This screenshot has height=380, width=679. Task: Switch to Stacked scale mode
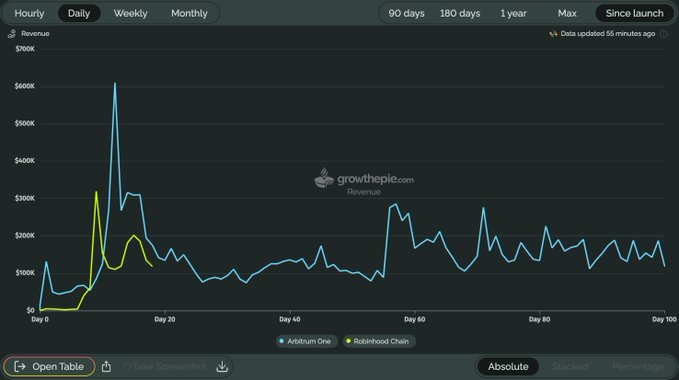click(x=570, y=367)
